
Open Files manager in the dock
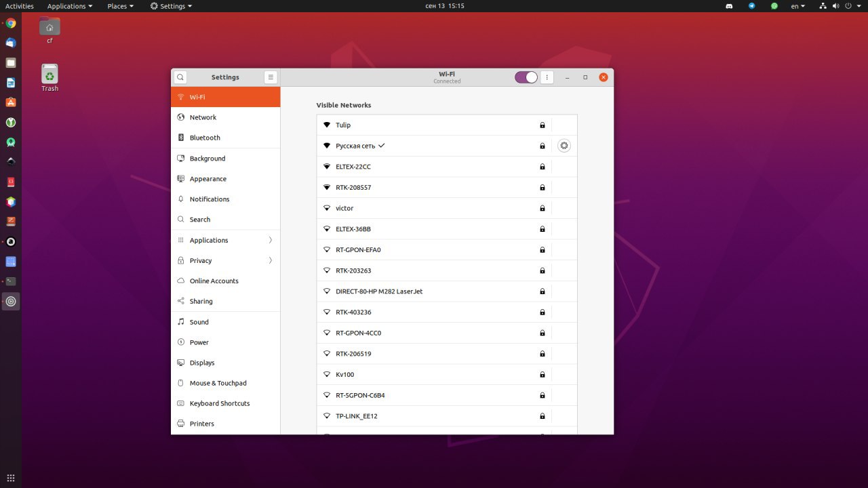pyautogui.click(x=11, y=63)
